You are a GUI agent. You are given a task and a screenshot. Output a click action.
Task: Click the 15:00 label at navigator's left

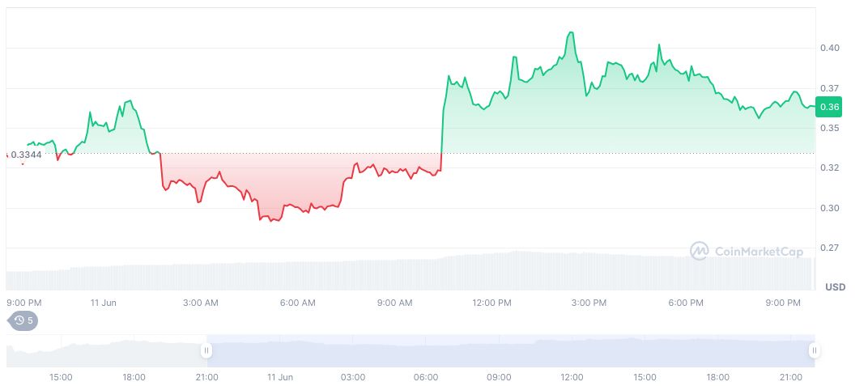tap(61, 377)
